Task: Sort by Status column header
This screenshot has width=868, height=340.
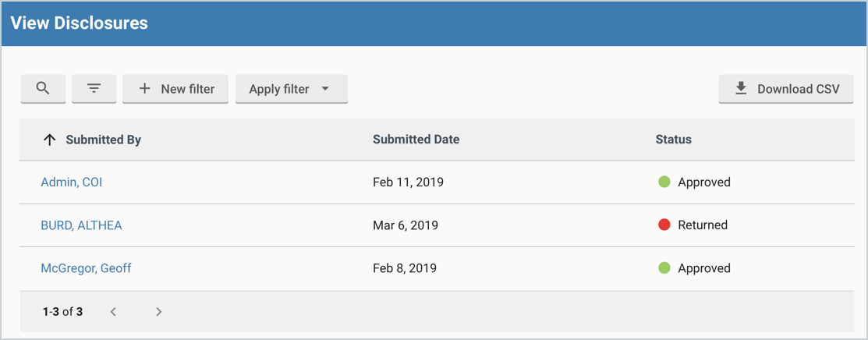Action: (x=673, y=140)
